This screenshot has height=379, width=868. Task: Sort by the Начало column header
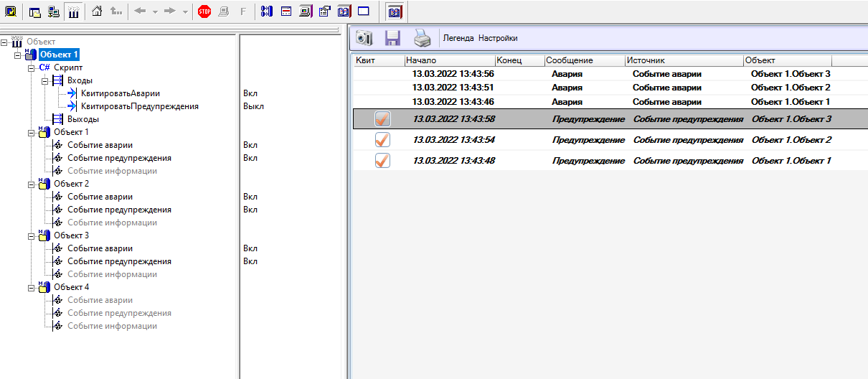point(450,60)
